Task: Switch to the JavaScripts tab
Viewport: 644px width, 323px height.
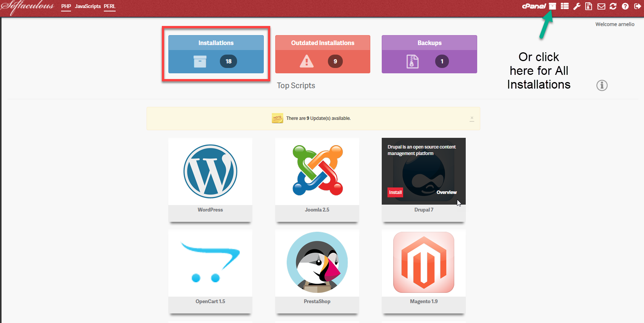Action: pyautogui.click(x=88, y=6)
